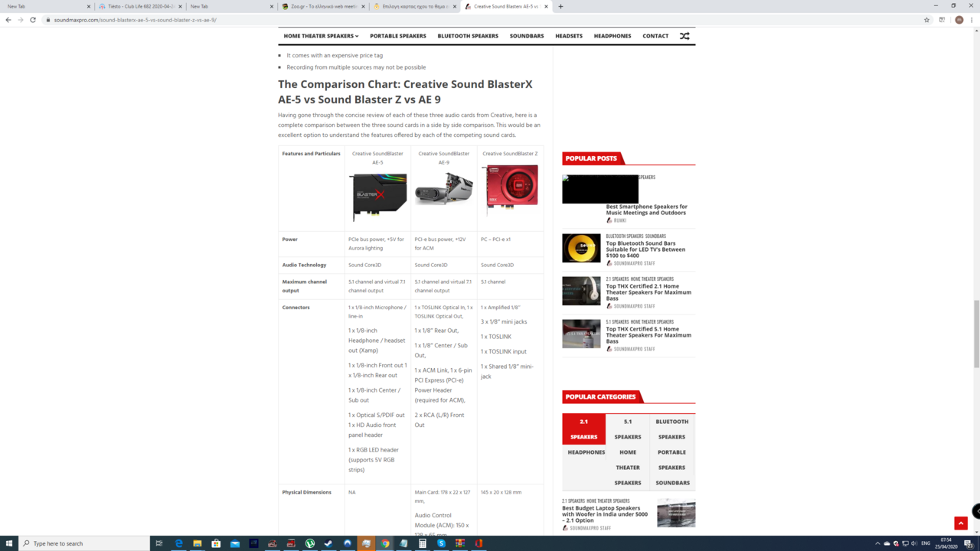Image resolution: width=980 pixels, height=551 pixels.
Task: Open Contact nav item
Action: pos(655,36)
